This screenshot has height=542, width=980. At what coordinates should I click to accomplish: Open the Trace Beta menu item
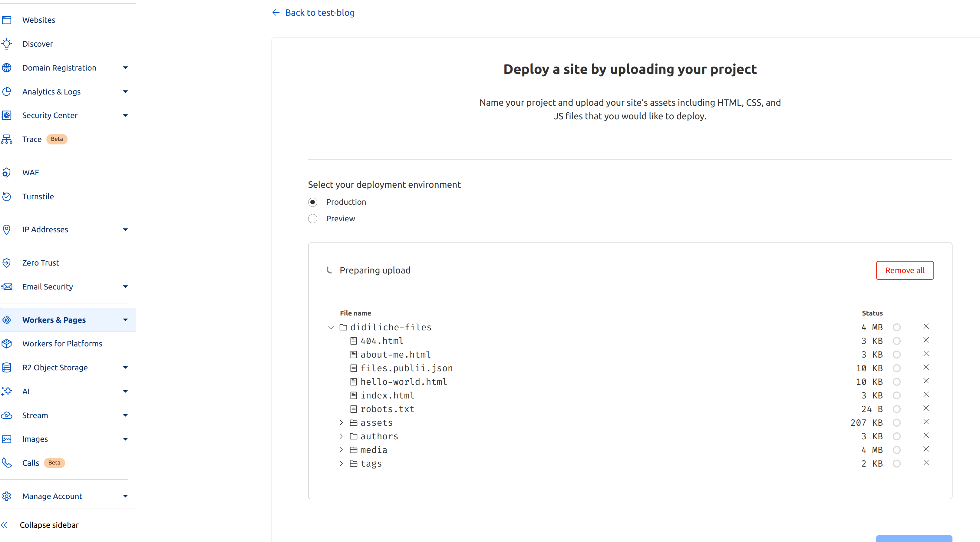[32, 139]
